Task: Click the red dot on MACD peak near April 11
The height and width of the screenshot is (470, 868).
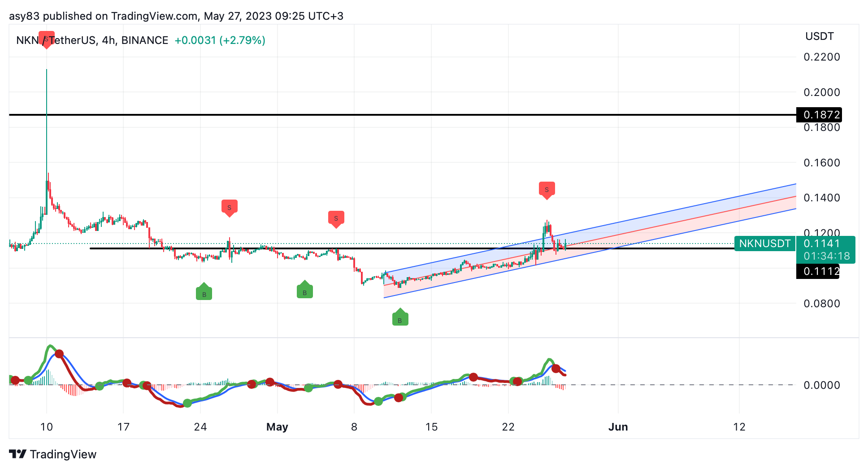Action: click(x=59, y=354)
